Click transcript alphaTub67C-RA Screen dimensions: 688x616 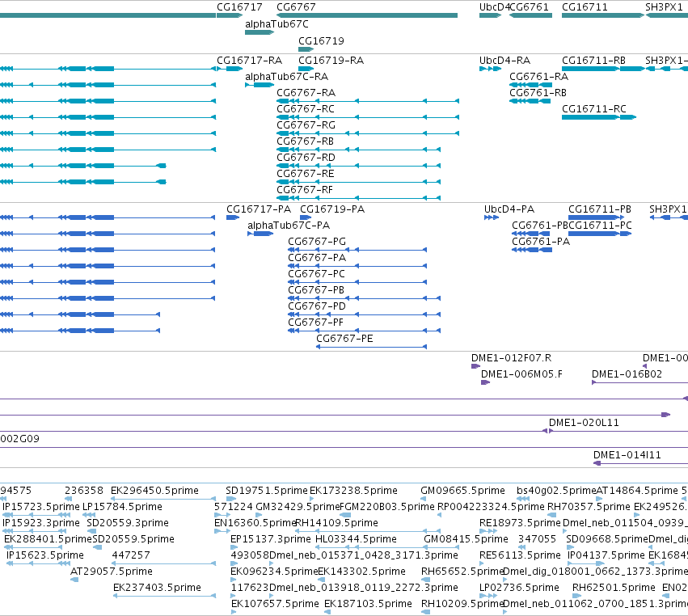[x=260, y=85]
